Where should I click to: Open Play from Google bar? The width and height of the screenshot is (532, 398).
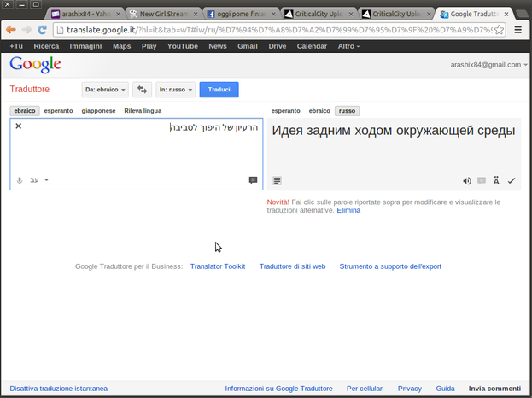coord(149,46)
